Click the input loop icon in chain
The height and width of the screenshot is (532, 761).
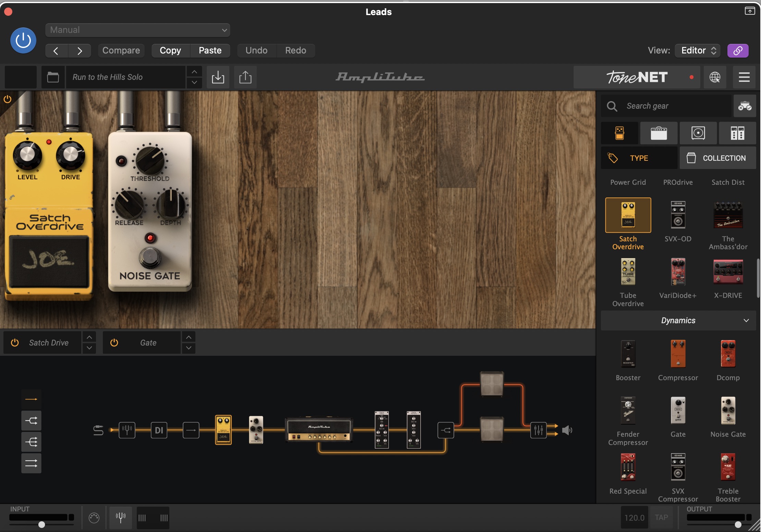(98, 430)
